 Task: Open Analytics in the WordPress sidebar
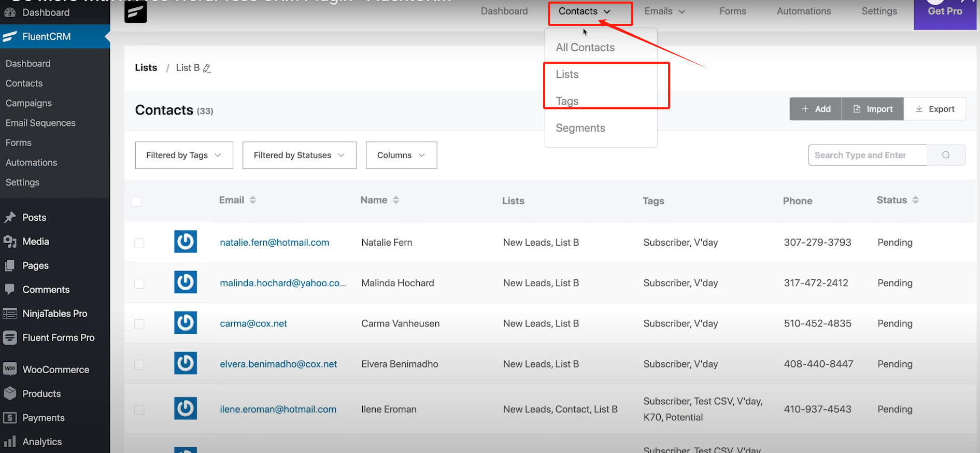[42, 442]
